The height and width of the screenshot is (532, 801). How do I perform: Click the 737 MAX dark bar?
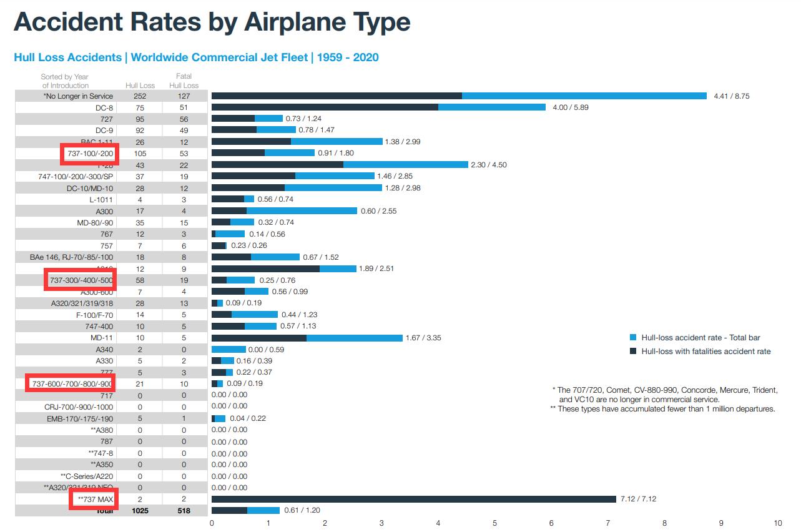[414, 499]
